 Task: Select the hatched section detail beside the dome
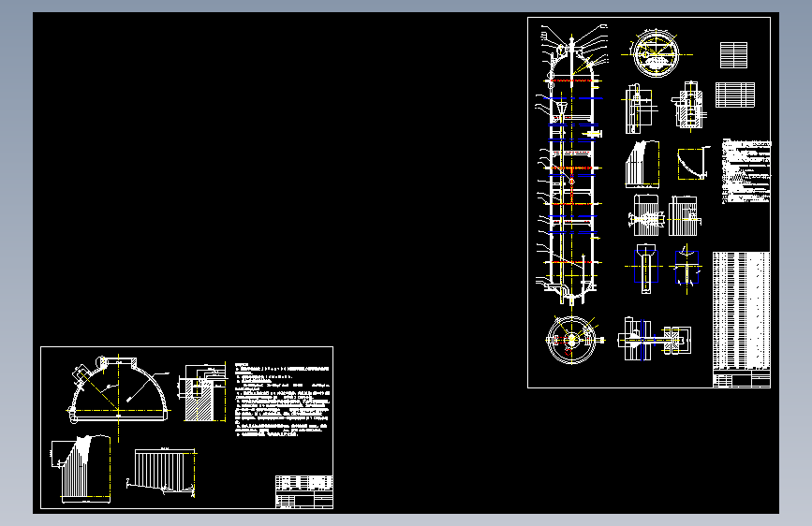click(x=203, y=392)
